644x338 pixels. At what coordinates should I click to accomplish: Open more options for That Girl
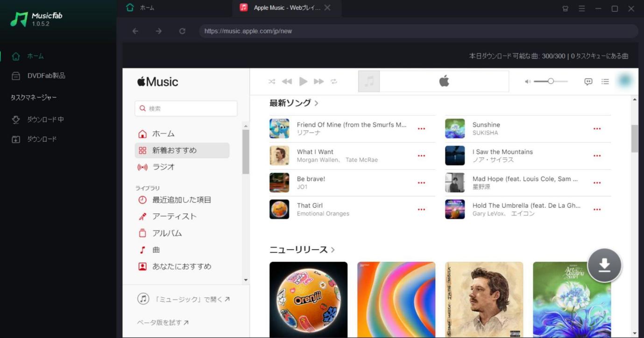click(421, 210)
